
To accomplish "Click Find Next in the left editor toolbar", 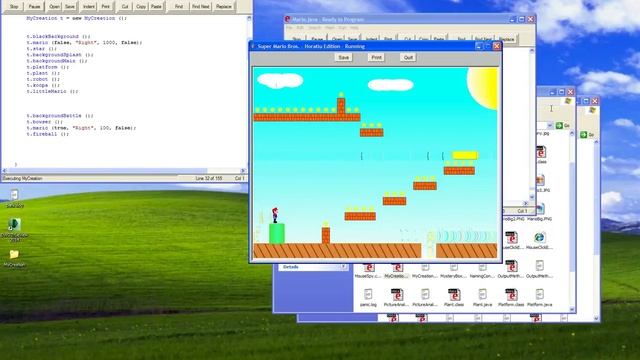I will pyautogui.click(x=200, y=7).
